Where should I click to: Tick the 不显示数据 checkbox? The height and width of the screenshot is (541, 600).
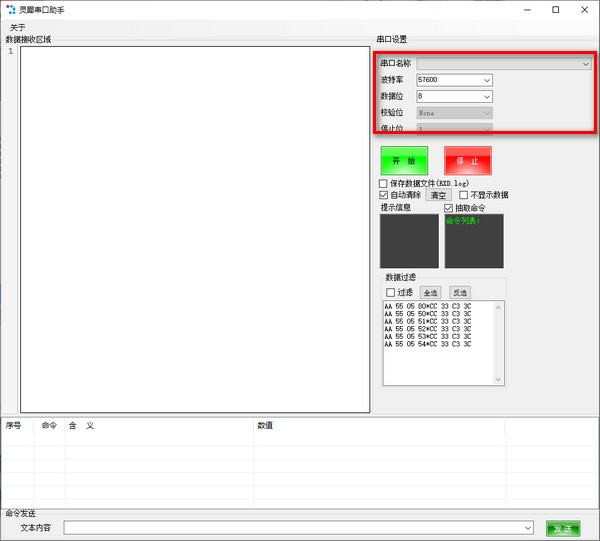tap(463, 195)
